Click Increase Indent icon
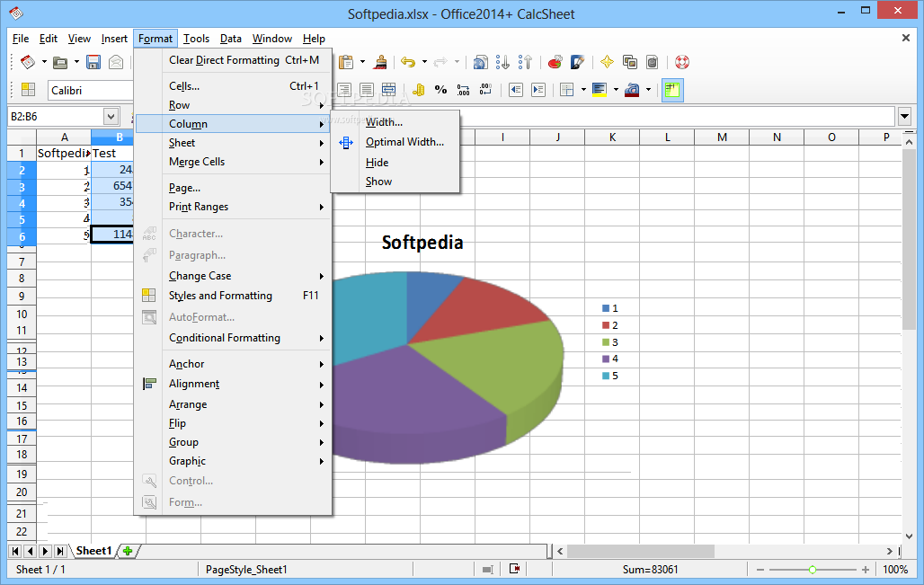Viewport: 924px width, 585px height. click(538, 90)
